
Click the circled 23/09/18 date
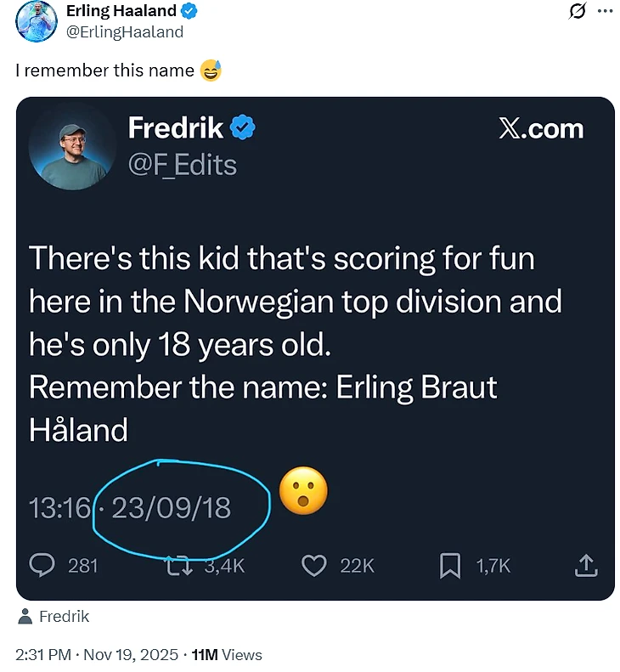172,508
